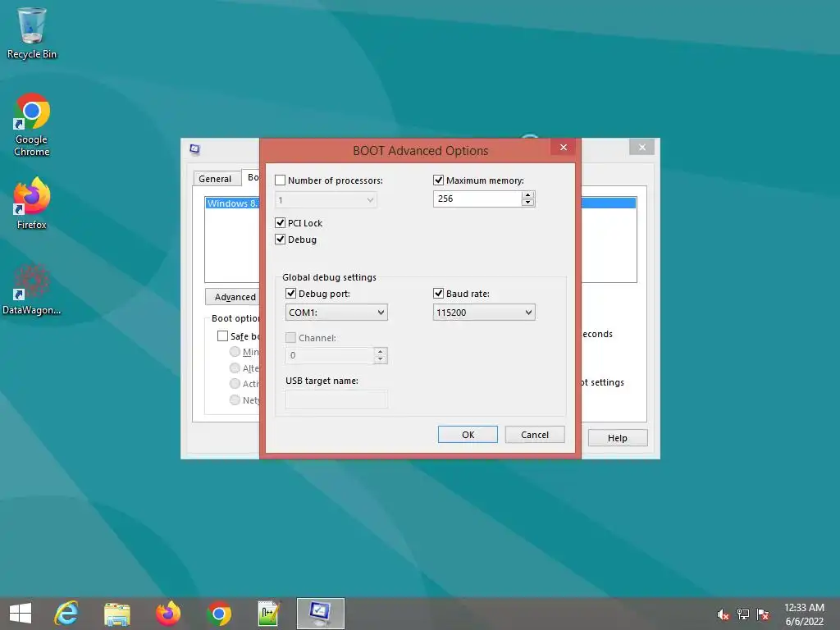The image size is (840, 630).
Task: Open the Recycle Bin desktop icon
Action: [32, 32]
